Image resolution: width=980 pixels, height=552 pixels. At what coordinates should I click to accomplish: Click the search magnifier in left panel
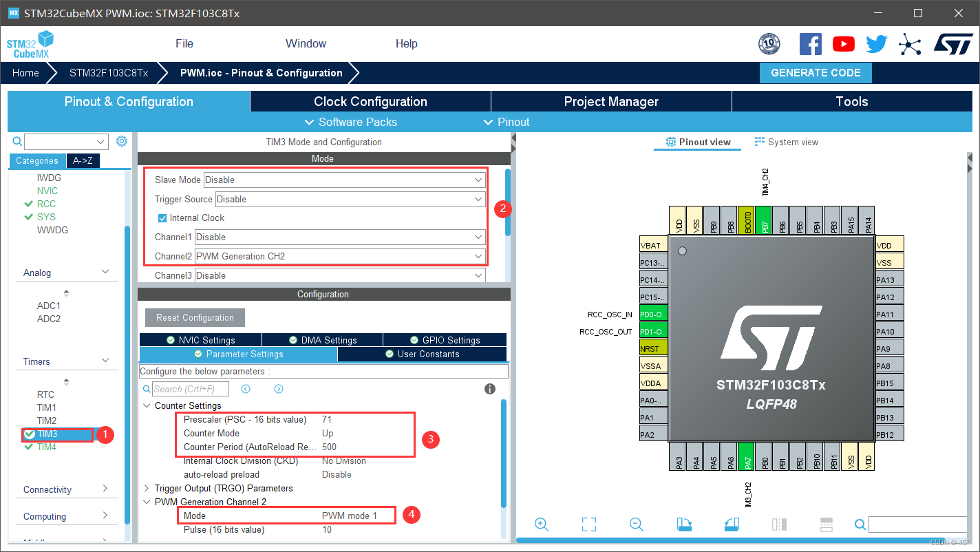(x=18, y=141)
